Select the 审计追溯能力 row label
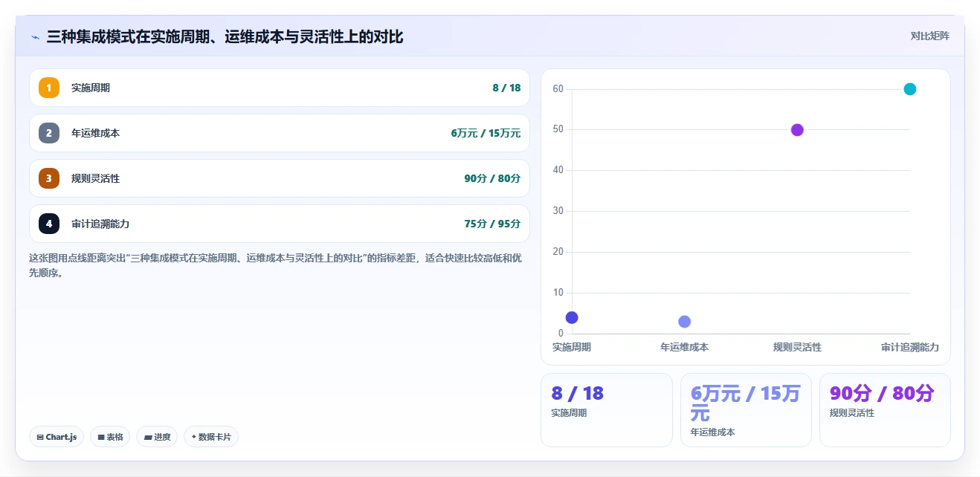The height and width of the screenshot is (477, 980). [x=100, y=224]
